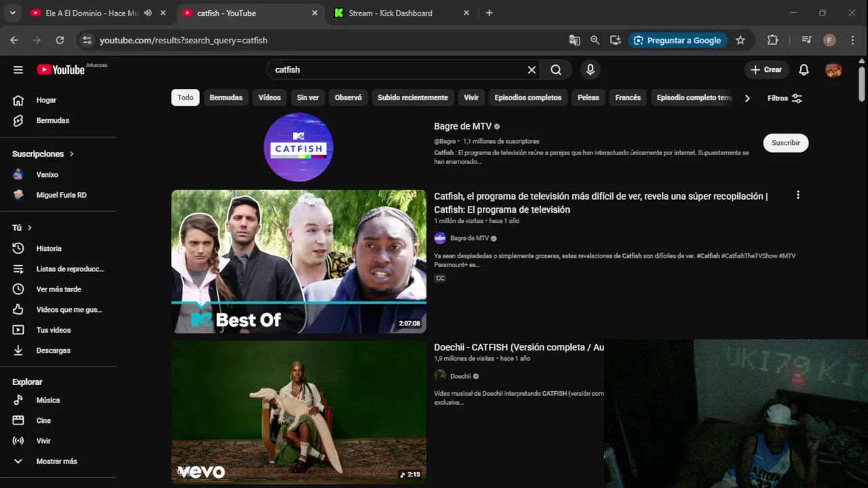The image size is (868, 488).
Task: Select the Vivir filter chip
Action: coord(471,98)
